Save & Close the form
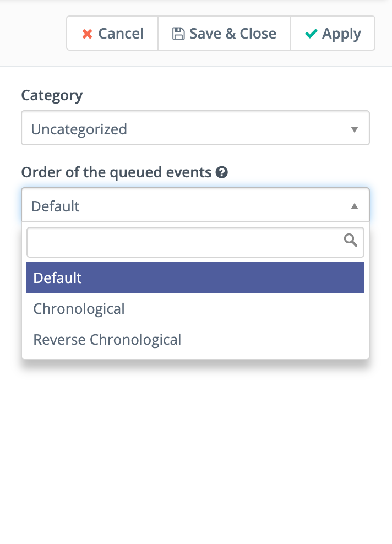This screenshot has height=544, width=392. pos(224,33)
